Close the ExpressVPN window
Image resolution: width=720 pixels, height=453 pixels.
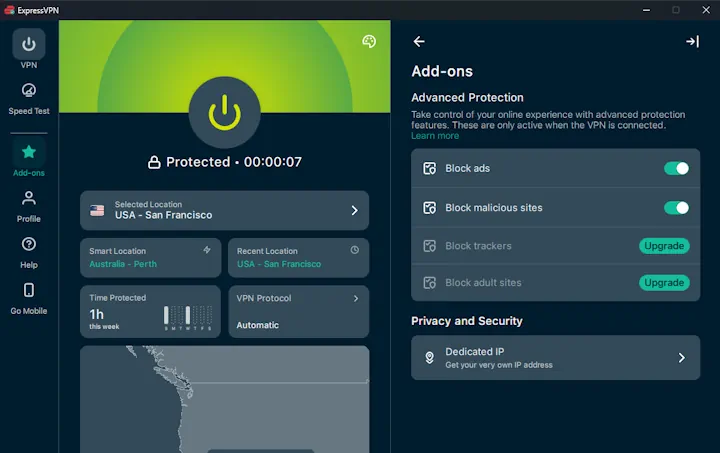pos(706,10)
